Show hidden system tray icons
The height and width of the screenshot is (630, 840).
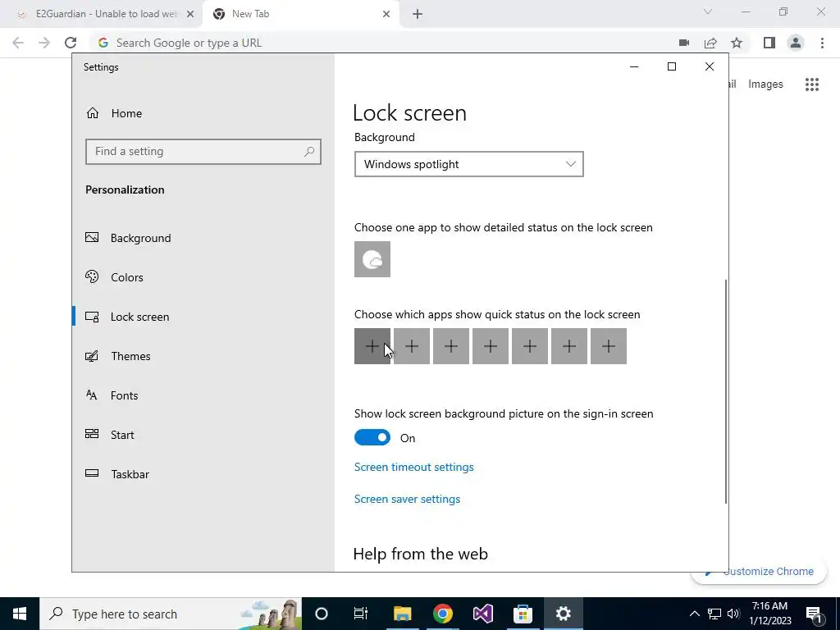click(694, 614)
